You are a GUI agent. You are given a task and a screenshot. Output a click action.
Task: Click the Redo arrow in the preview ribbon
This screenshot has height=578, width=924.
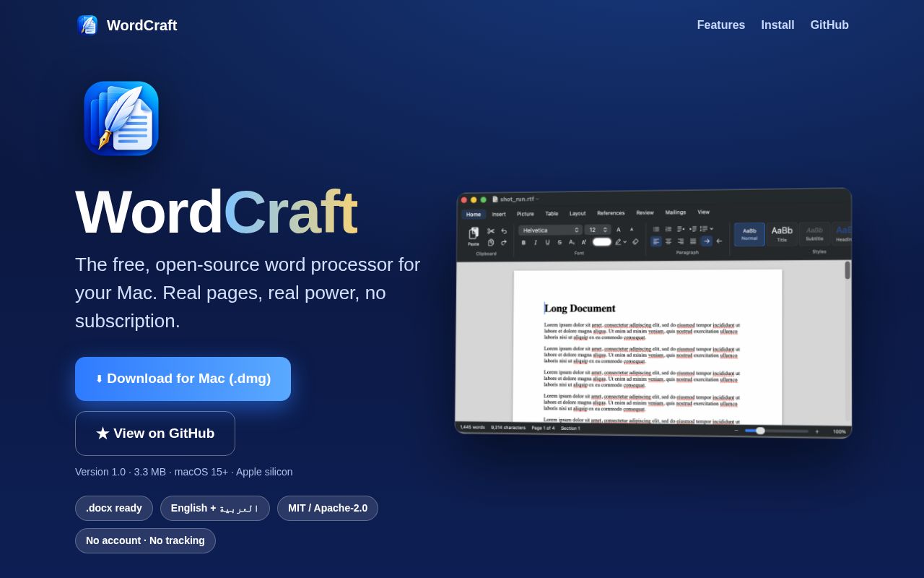(504, 243)
